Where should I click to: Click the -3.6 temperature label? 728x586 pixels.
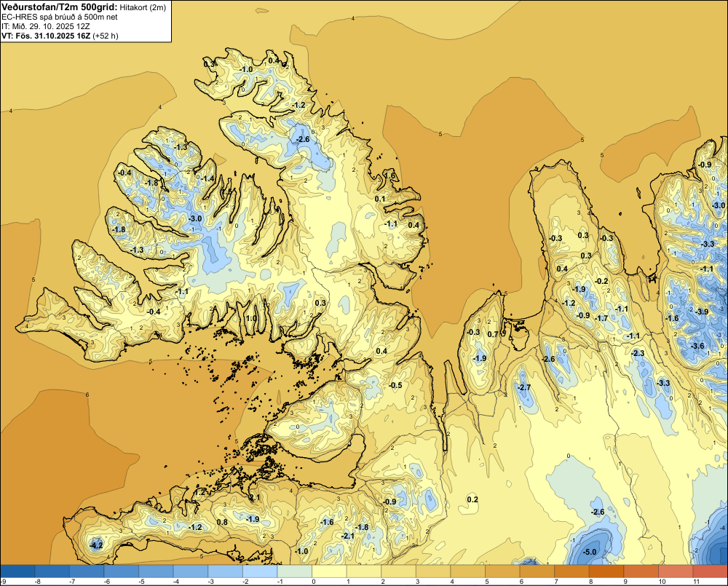tap(697, 346)
